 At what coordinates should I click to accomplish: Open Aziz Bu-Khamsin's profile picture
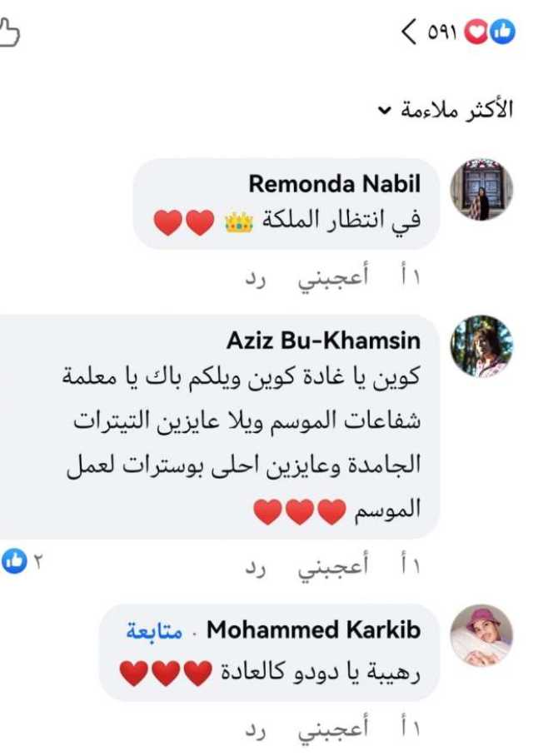point(481,346)
